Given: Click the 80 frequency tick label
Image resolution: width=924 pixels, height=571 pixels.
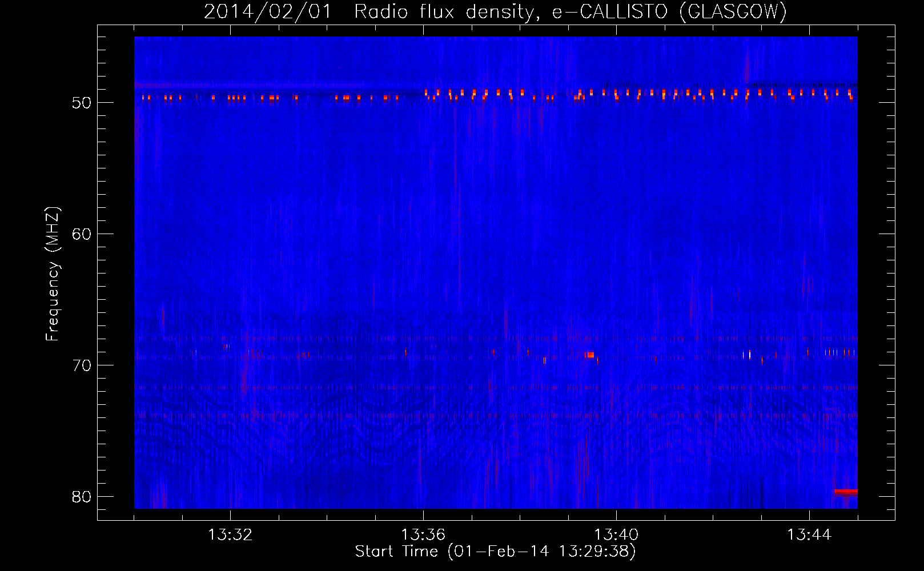Looking at the screenshot, I should (x=82, y=497).
